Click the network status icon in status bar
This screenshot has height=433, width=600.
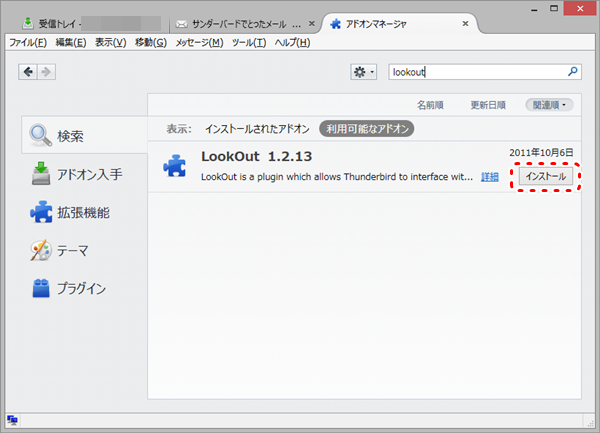pos(12,420)
